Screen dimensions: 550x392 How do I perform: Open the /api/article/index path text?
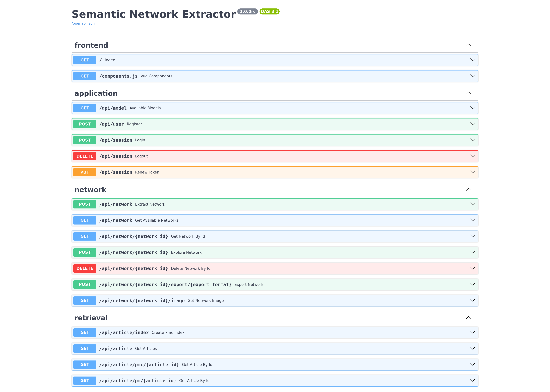click(124, 332)
